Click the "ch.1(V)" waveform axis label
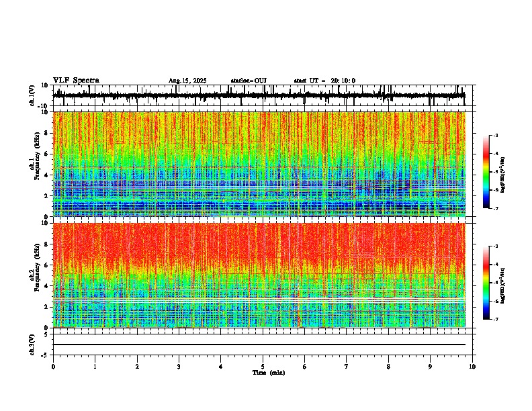The image size is (532, 411). [x=32, y=95]
